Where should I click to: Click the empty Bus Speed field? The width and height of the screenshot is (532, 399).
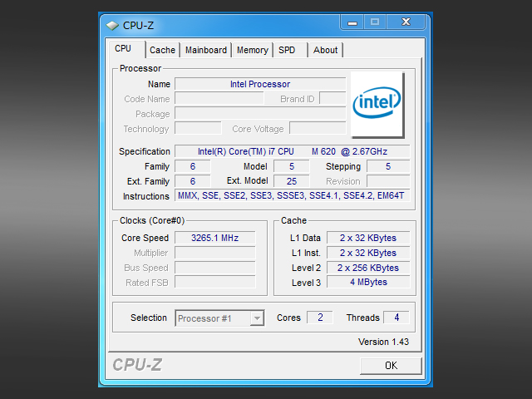coord(215,268)
